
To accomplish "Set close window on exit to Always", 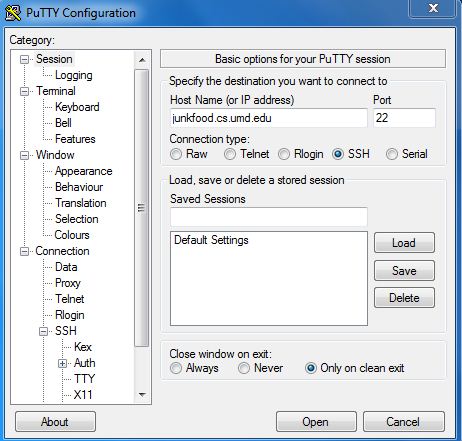I will [176, 368].
